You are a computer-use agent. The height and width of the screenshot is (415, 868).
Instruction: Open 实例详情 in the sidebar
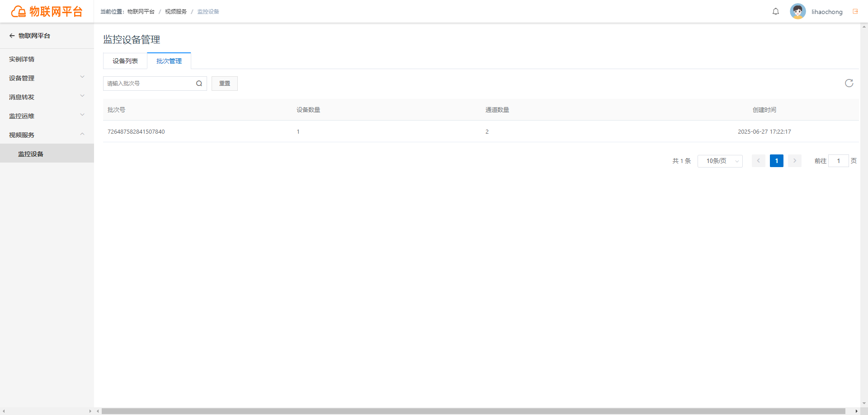(x=47, y=59)
